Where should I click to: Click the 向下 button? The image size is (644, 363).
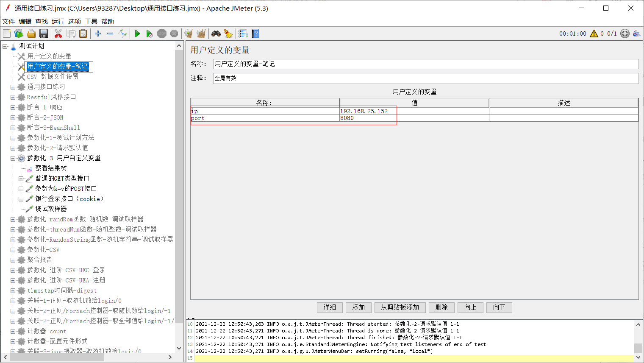(x=499, y=307)
